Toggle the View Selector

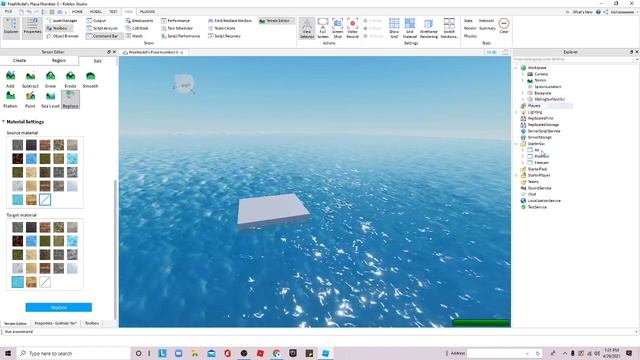307,28
